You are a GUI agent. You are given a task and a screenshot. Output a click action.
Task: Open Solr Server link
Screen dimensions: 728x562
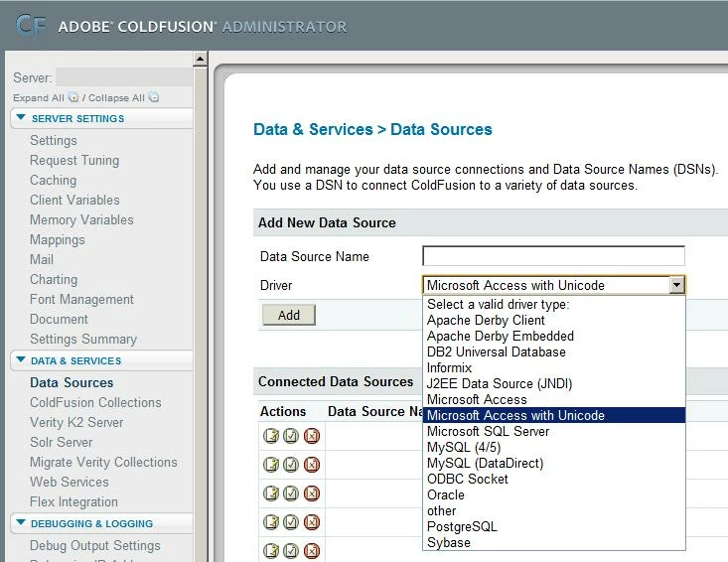coord(62,442)
